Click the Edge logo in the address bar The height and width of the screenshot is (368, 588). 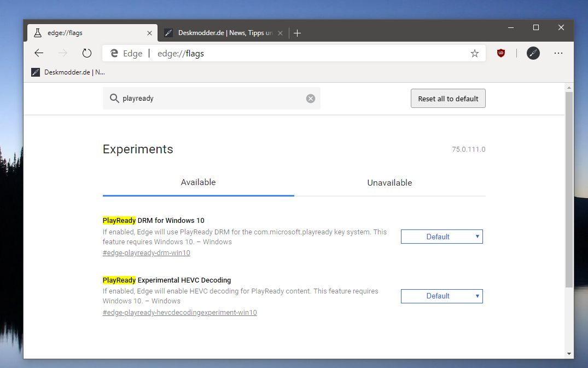coord(114,53)
